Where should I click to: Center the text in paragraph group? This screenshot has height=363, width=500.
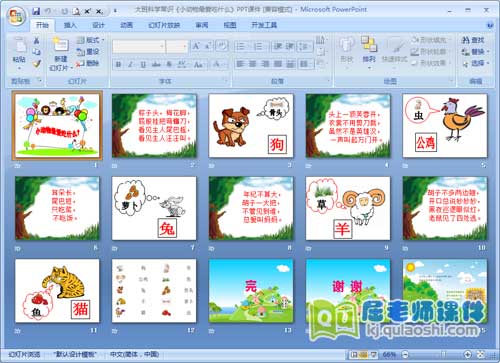click(253, 63)
